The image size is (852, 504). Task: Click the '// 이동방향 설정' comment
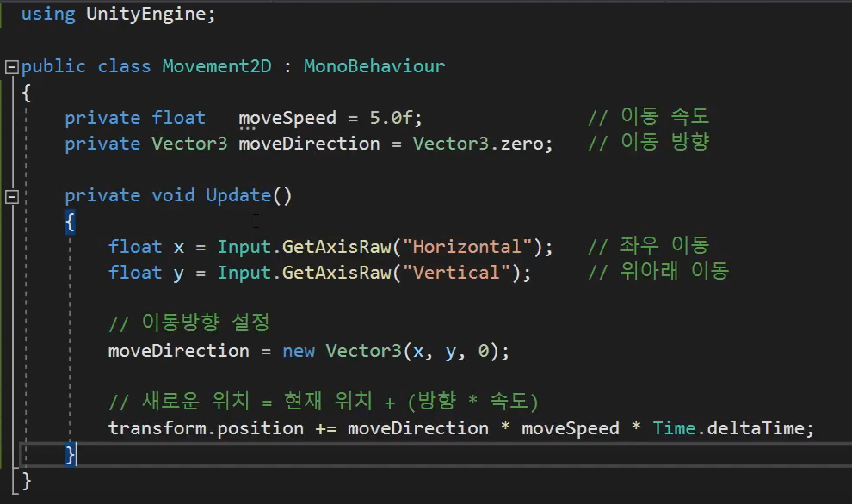pyautogui.click(x=189, y=323)
